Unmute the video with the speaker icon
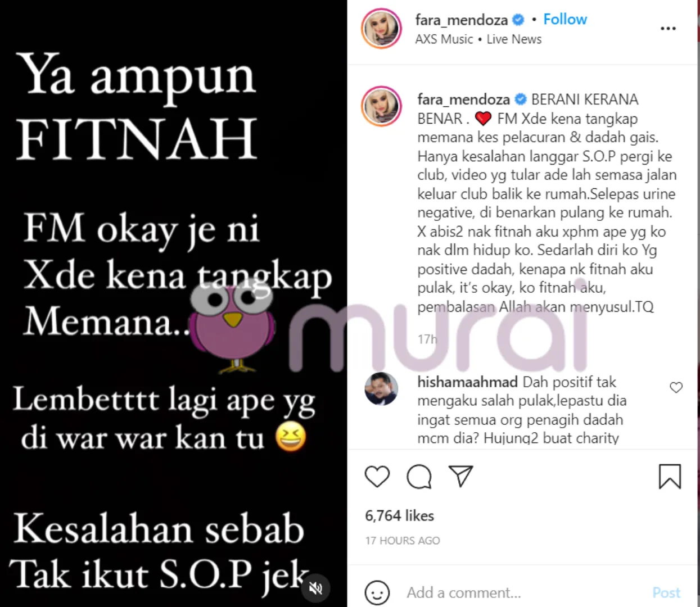700x607 pixels. 315,588
